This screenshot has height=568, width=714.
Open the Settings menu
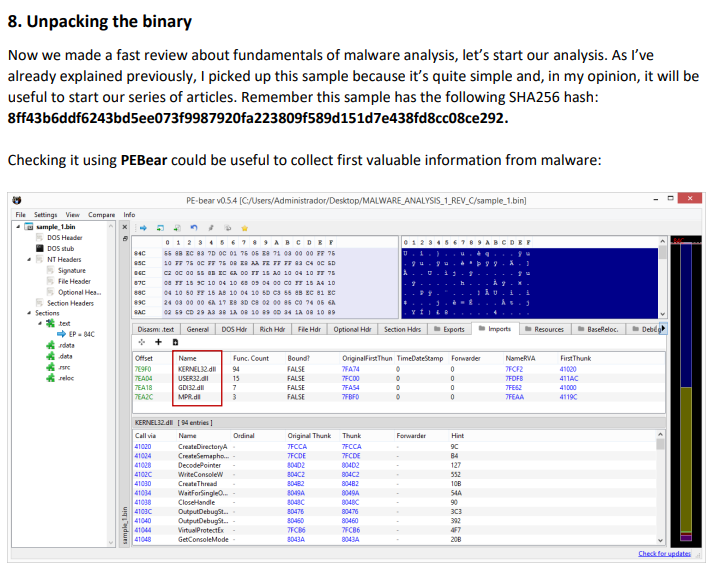(x=46, y=215)
